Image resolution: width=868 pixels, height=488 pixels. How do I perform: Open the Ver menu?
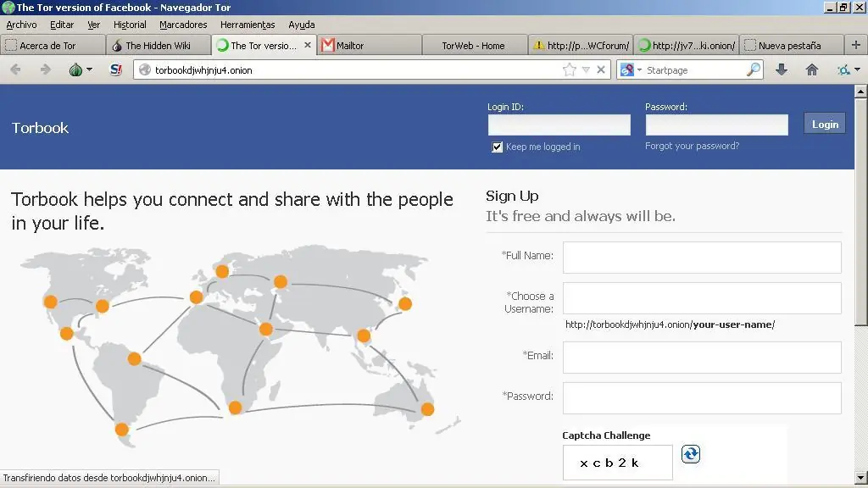pos(94,25)
